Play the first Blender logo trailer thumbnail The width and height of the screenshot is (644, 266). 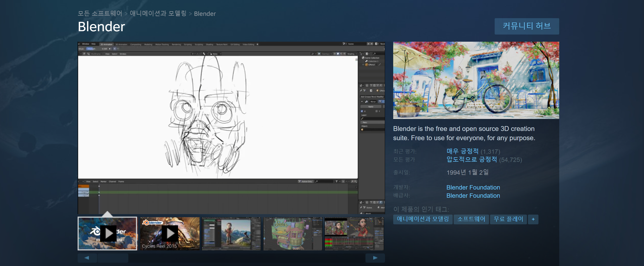(107, 234)
